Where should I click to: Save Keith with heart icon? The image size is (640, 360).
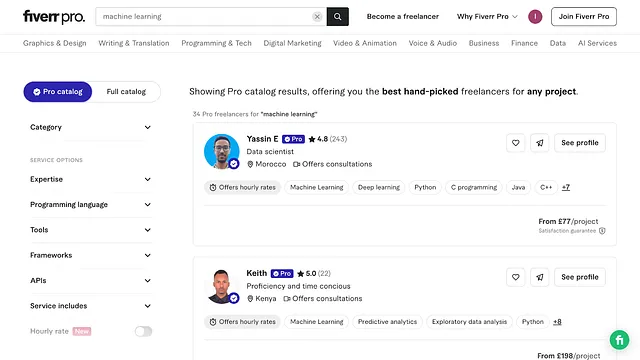[516, 277]
